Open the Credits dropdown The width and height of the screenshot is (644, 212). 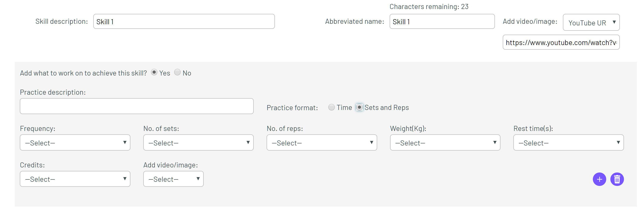click(75, 179)
